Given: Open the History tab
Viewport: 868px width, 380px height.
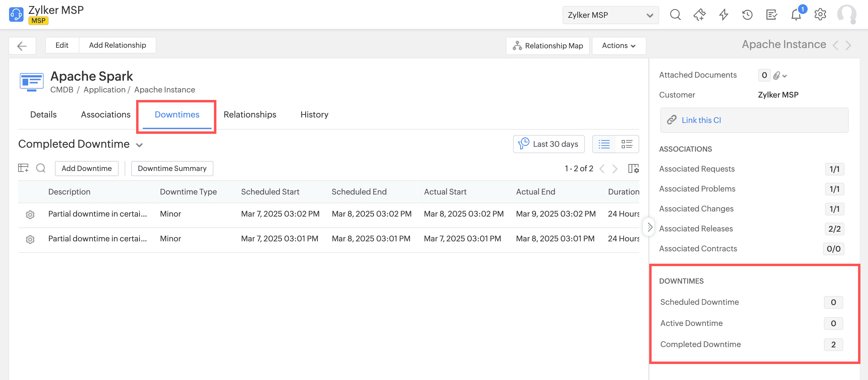Looking at the screenshot, I should point(314,115).
